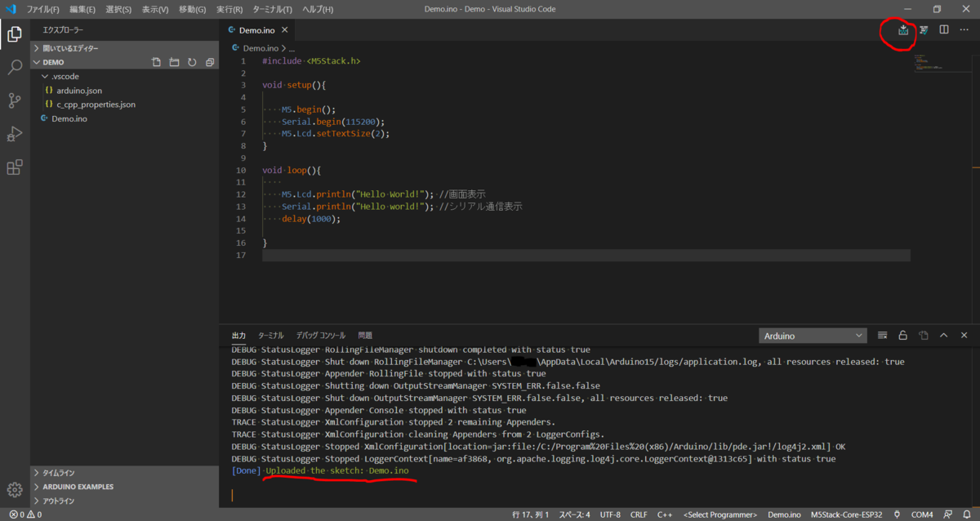
Task: Click M5Stack-Core-ESP32 board in status bar
Action: [847, 514]
